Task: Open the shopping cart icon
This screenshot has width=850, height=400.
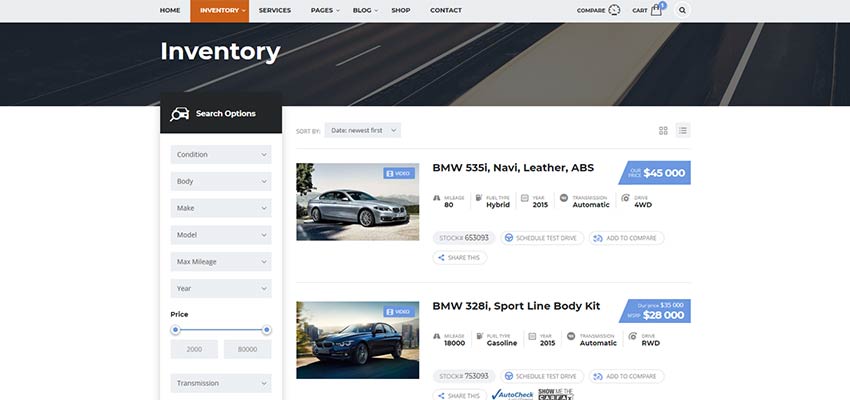Action: 657,9
